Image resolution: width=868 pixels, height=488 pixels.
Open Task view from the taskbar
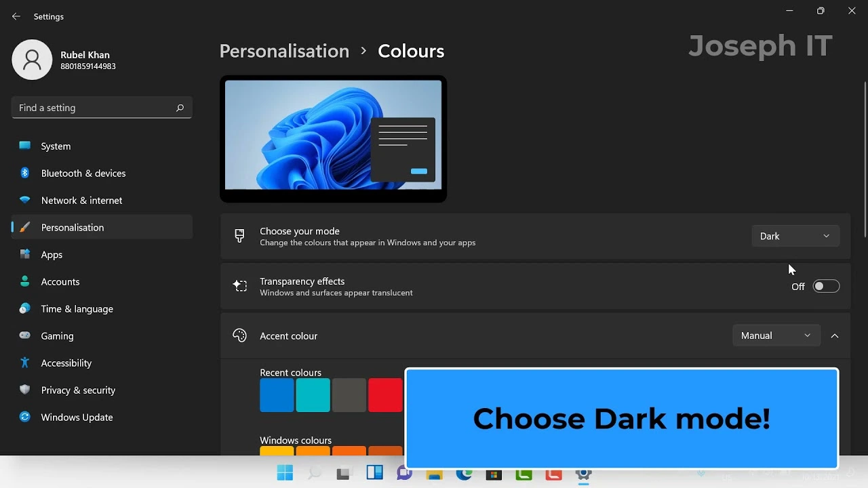(x=344, y=473)
